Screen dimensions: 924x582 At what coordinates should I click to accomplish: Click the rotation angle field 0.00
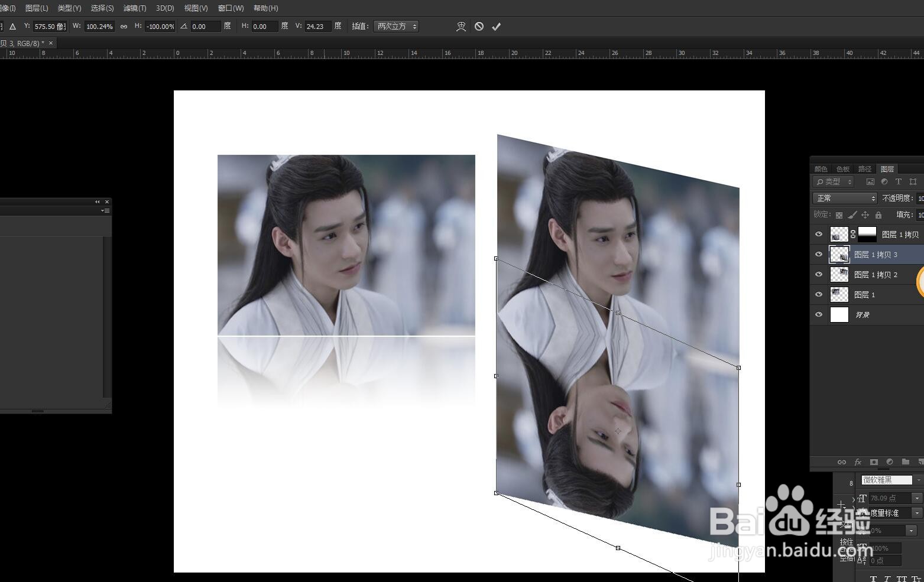click(x=205, y=27)
